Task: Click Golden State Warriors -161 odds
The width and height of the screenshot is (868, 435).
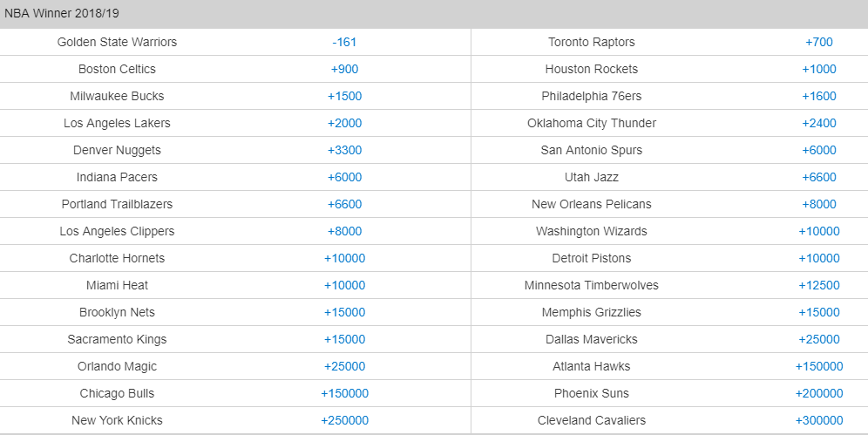Action: pyautogui.click(x=344, y=42)
